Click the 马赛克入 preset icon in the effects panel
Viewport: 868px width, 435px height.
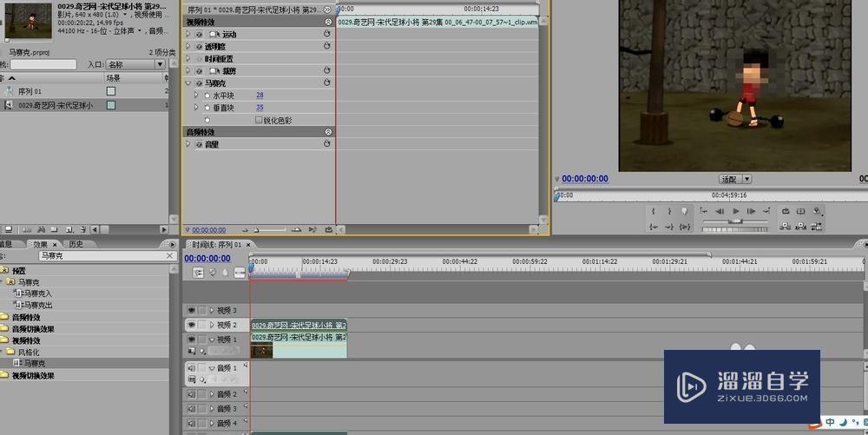pos(18,293)
